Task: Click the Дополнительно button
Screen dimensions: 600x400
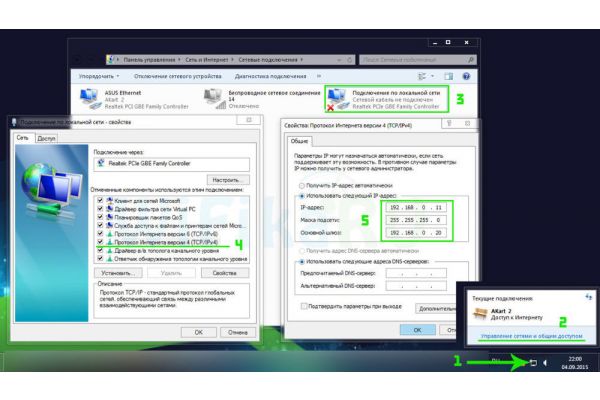Action: pos(436,309)
